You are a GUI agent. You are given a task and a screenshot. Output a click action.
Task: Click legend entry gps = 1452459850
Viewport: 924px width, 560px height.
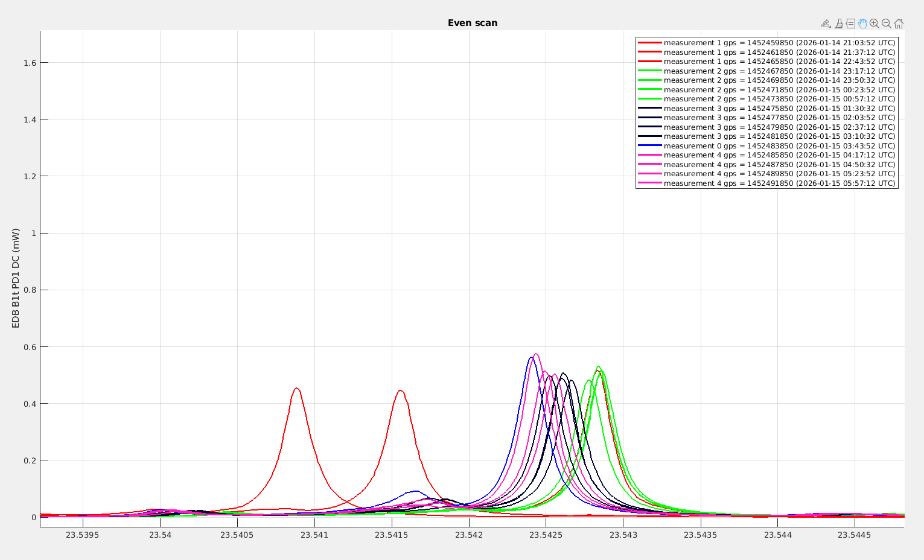pos(779,43)
